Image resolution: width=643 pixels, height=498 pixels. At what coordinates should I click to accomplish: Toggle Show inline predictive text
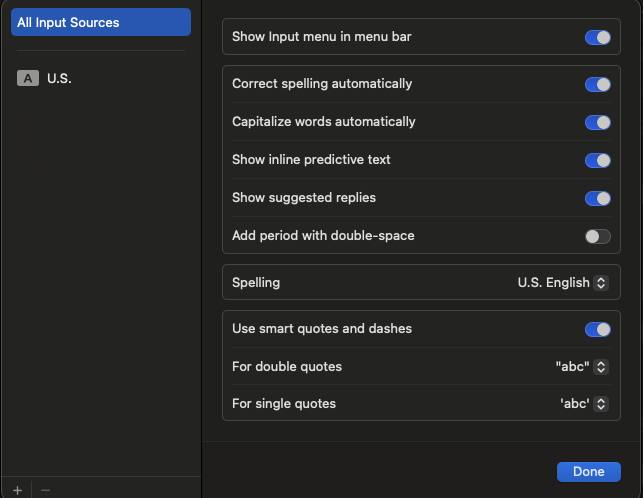pos(597,160)
